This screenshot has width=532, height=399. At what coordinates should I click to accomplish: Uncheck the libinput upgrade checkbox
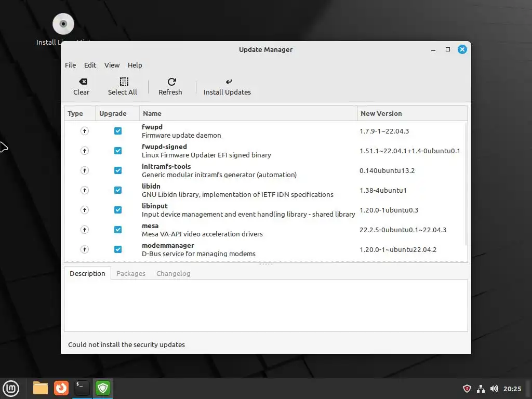click(118, 210)
